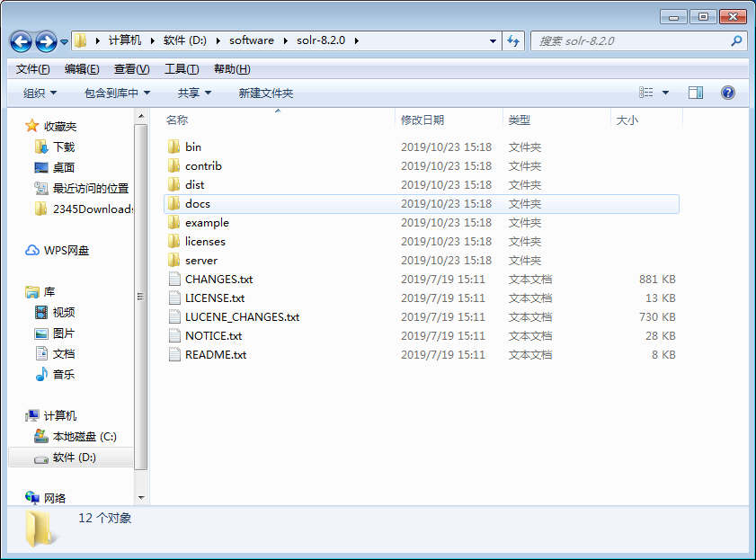Change view with the view mode icon

(x=646, y=93)
